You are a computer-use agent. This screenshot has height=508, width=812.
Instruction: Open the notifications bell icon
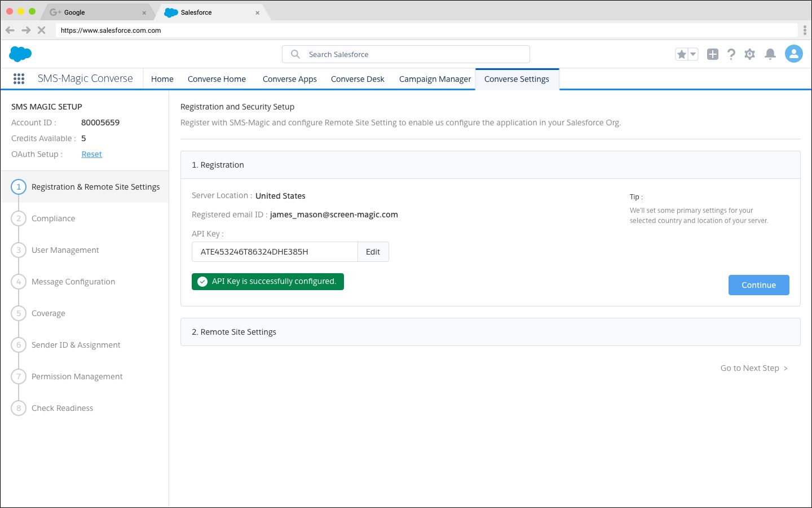click(x=770, y=54)
